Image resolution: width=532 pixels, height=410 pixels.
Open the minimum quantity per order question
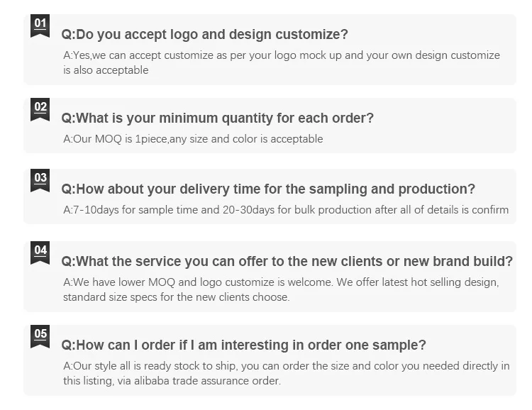point(217,118)
